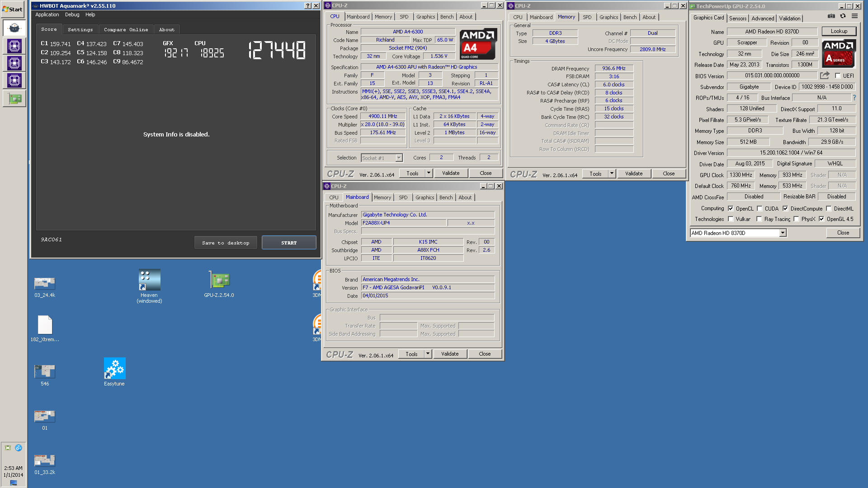Switch to GPU-Z Sensors tab
Image resolution: width=868 pixels, height=488 pixels.
click(x=737, y=19)
